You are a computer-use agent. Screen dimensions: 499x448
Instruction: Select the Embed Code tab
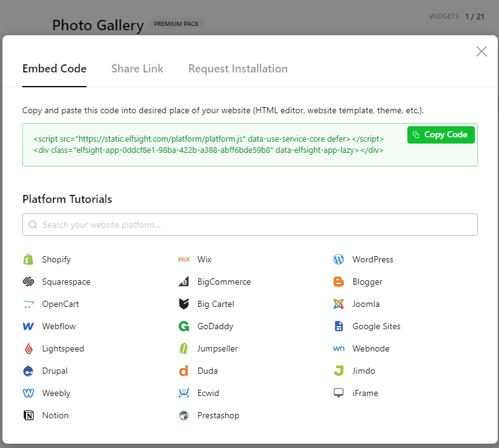click(x=54, y=69)
